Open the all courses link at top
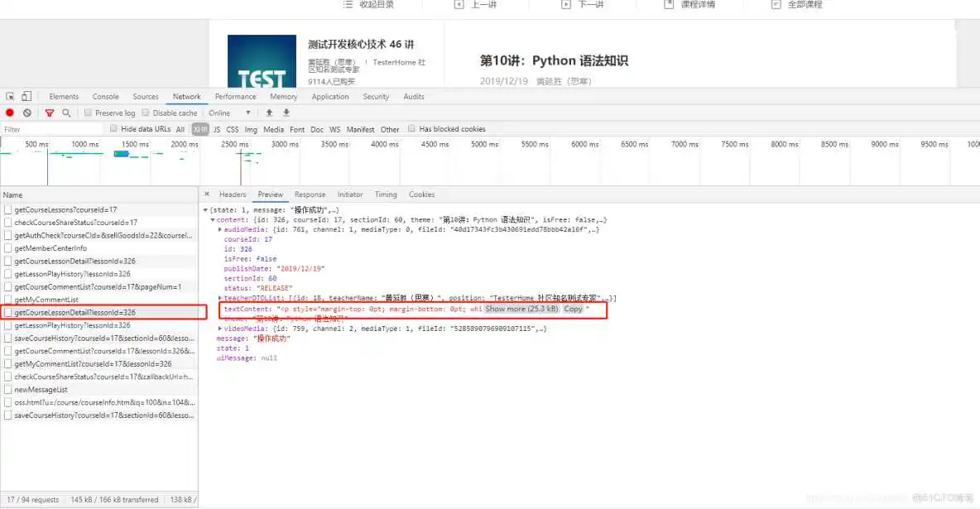The image size is (980, 509). 797,4
